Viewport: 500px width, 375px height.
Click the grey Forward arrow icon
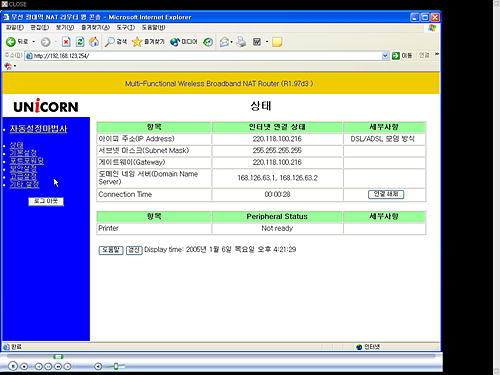46,42
